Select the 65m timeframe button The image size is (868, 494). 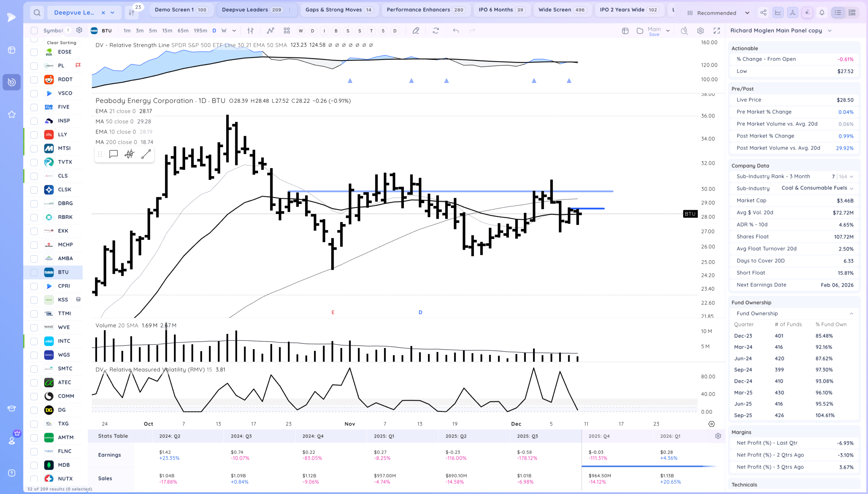[183, 31]
